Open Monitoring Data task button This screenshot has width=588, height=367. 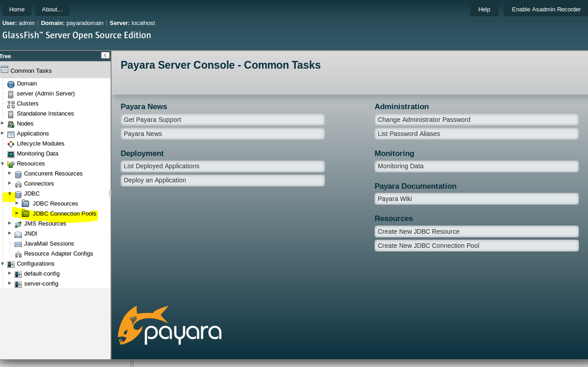coord(476,166)
